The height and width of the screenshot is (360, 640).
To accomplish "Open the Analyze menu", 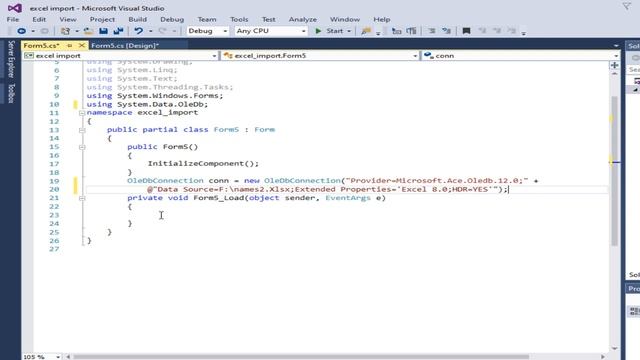I will (302, 19).
